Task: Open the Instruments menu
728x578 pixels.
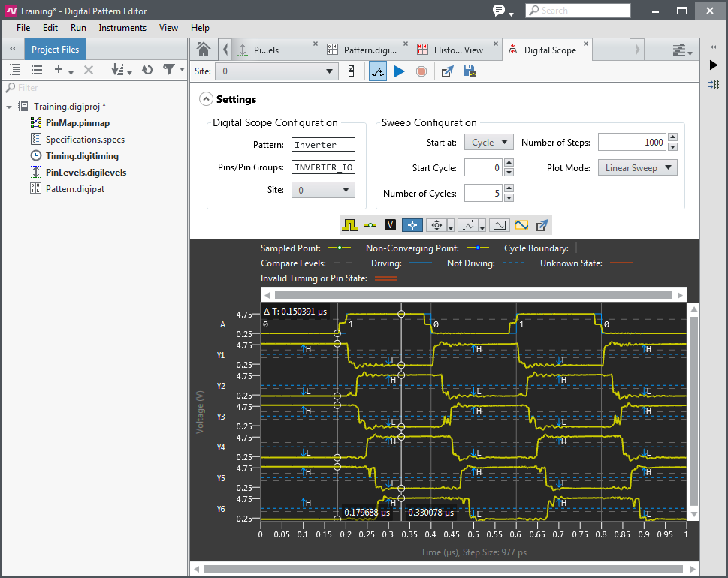Action: 122,28
